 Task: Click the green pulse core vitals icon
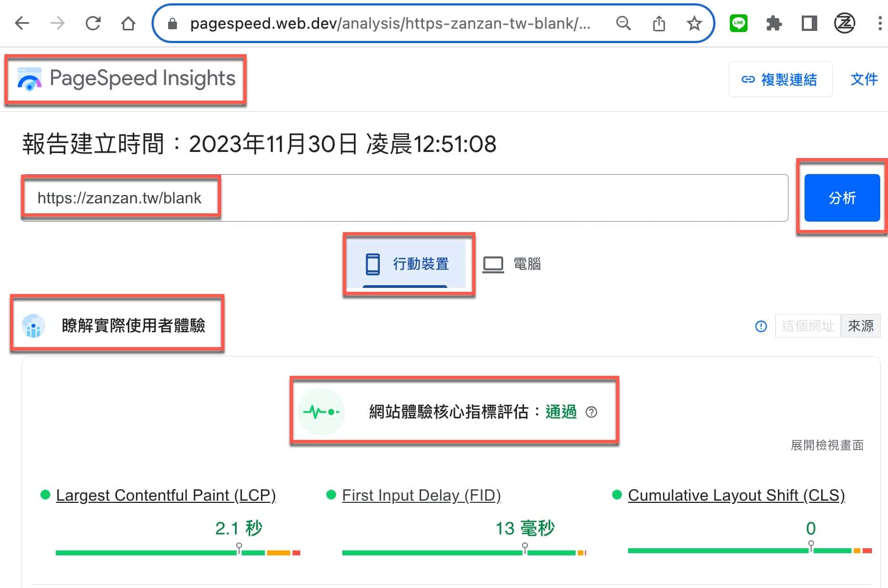pyautogui.click(x=321, y=412)
